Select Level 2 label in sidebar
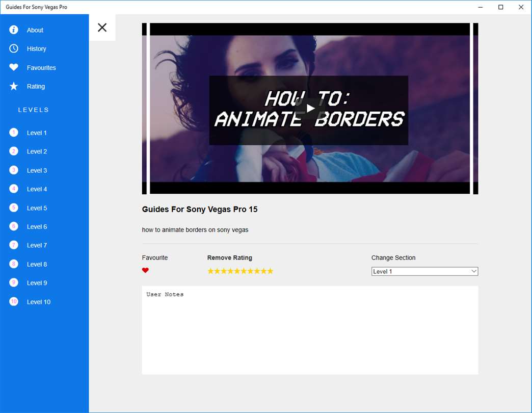This screenshot has height=413, width=532. 37,152
